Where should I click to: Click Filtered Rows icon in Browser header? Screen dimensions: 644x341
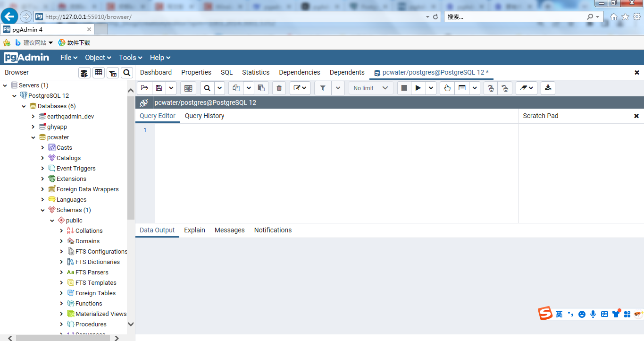[112, 73]
